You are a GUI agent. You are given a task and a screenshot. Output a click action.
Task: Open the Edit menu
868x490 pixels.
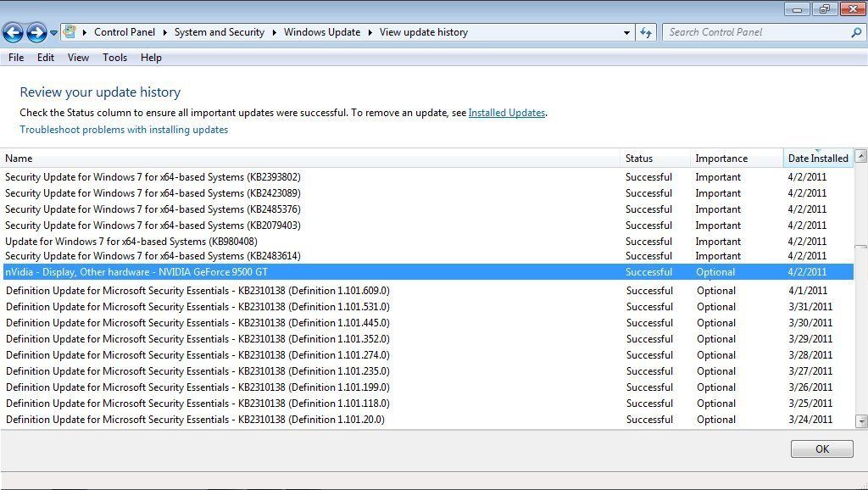[x=46, y=58]
